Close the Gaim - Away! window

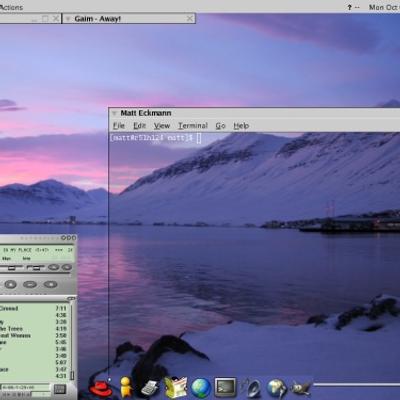coord(190,19)
